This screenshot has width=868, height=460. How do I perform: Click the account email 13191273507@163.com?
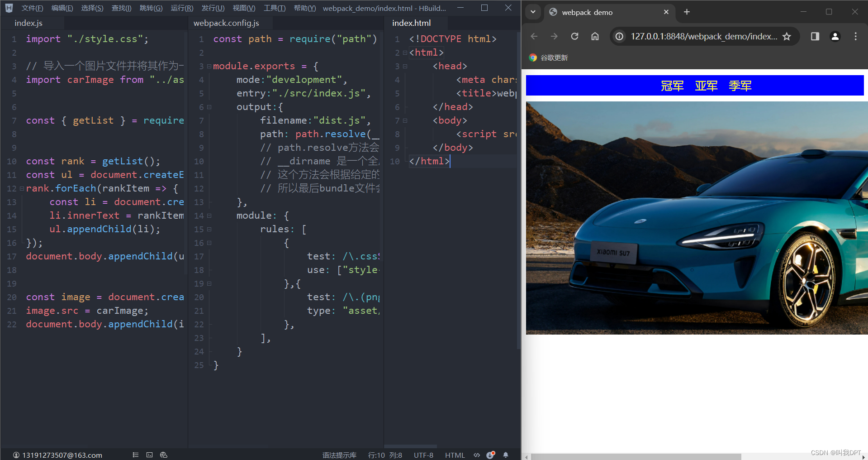tap(62, 455)
